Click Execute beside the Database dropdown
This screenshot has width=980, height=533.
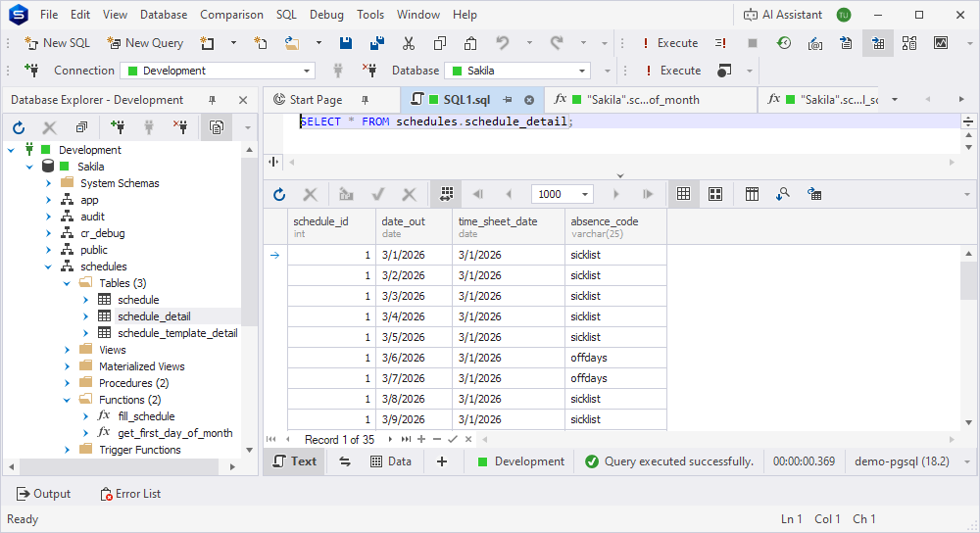click(x=672, y=71)
